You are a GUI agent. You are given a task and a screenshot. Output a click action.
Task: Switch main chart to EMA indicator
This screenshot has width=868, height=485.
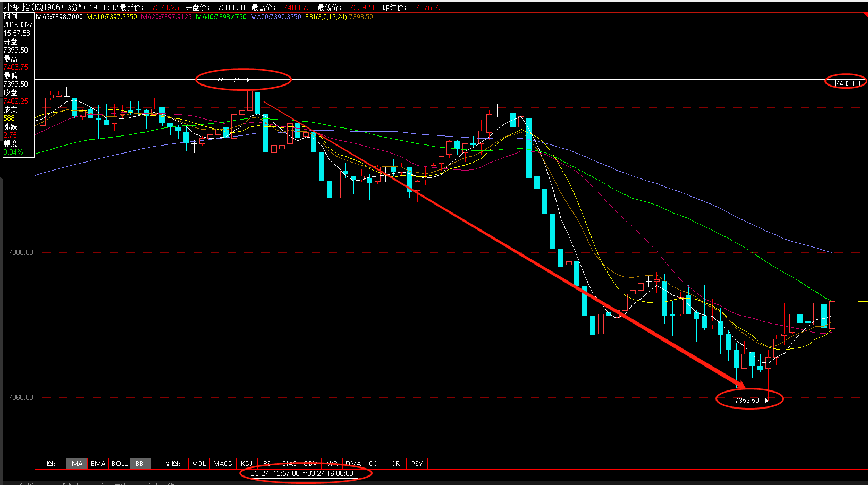click(x=98, y=464)
